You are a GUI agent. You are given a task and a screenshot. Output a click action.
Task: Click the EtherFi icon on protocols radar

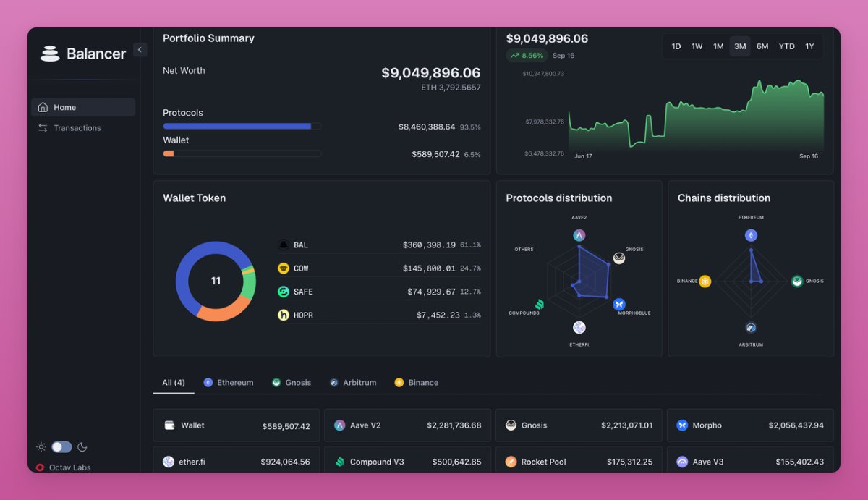click(579, 327)
